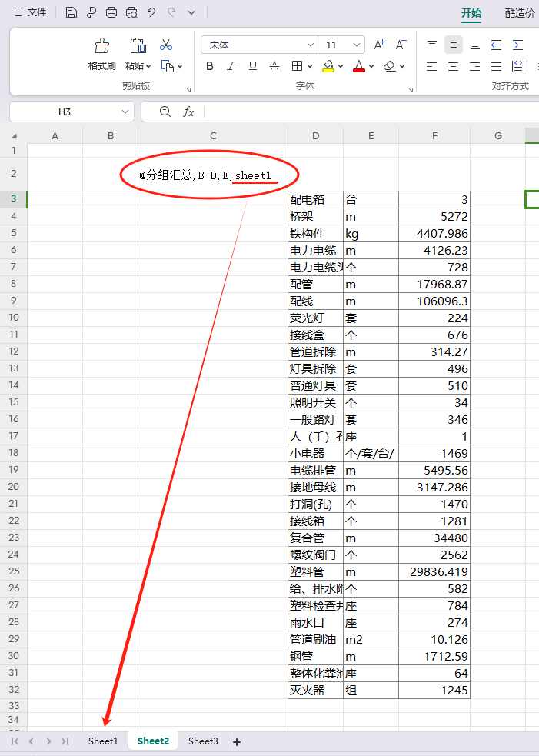Toggle Italic formatting
The image size is (539, 756).
pyautogui.click(x=231, y=66)
